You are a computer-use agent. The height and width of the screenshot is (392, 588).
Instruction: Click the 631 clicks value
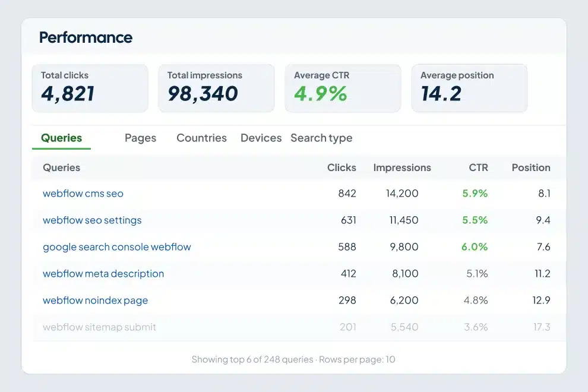click(x=349, y=220)
